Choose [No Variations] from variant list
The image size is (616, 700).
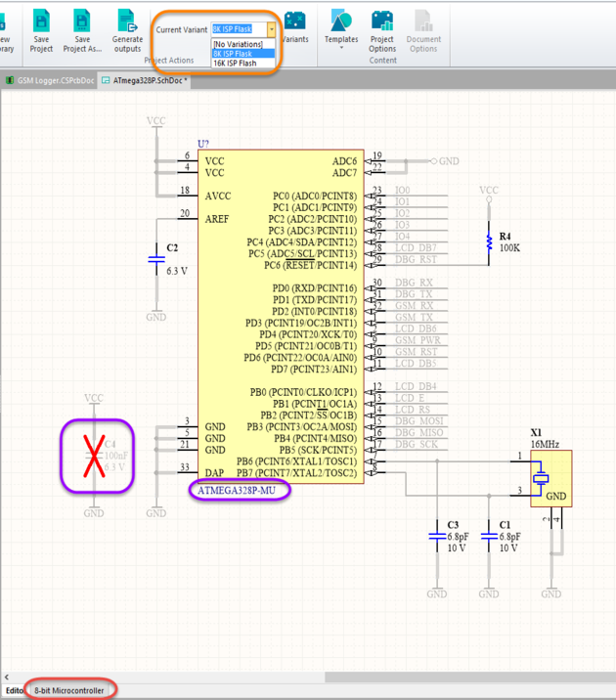coord(239,44)
